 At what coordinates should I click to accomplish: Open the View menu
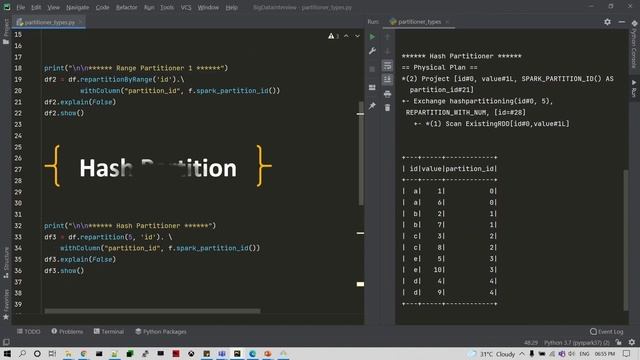click(x=53, y=7)
